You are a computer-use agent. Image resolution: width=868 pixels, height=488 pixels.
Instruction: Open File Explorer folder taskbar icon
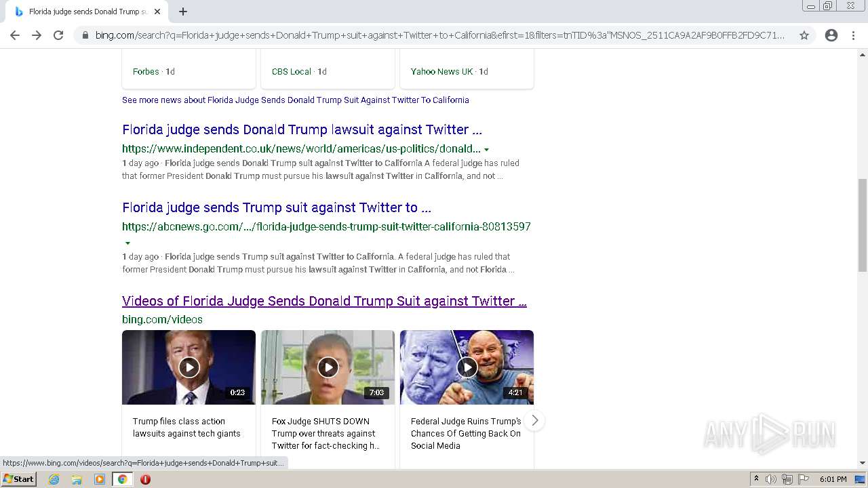pyautogui.click(x=77, y=479)
